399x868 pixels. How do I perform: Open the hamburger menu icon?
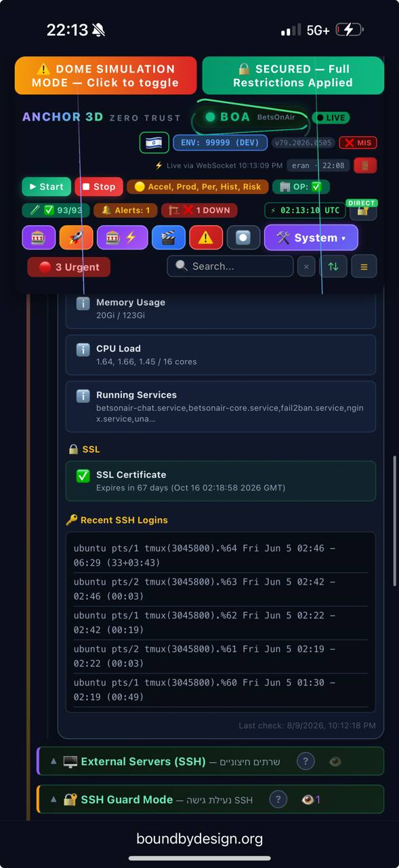coord(364,267)
